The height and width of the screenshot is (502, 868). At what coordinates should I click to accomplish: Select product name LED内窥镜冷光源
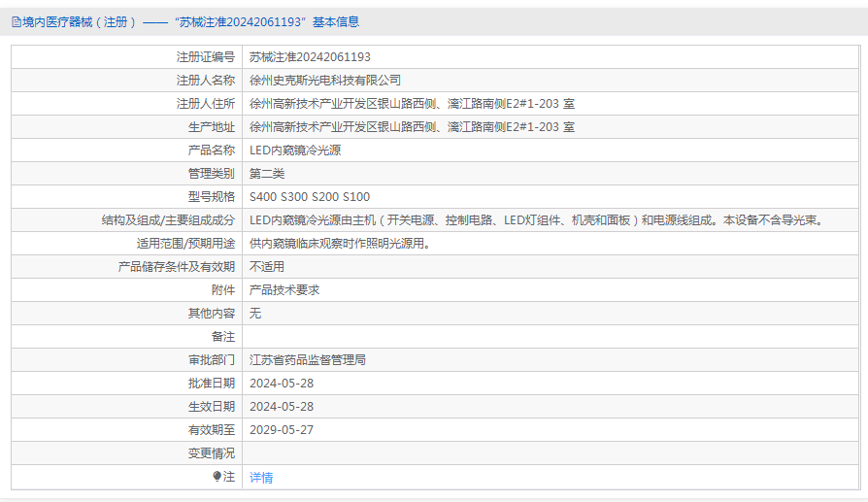pos(295,150)
